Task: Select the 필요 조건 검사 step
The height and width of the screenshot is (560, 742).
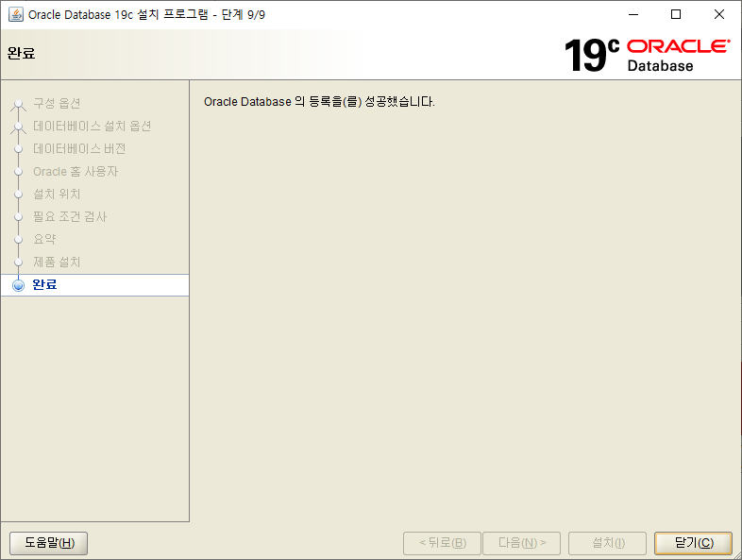Action: click(x=70, y=217)
